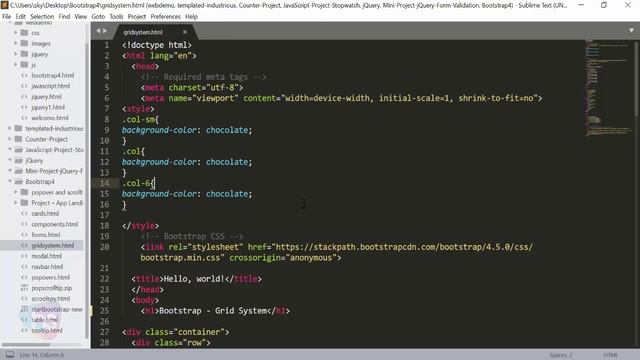Expand the css folder
Image resolution: width=640 pixels, height=360 pixels.
pyautogui.click(x=16, y=33)
